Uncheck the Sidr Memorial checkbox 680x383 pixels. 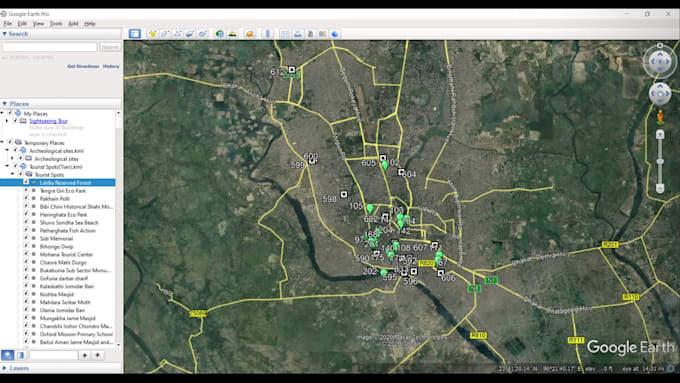pos(26,238)
